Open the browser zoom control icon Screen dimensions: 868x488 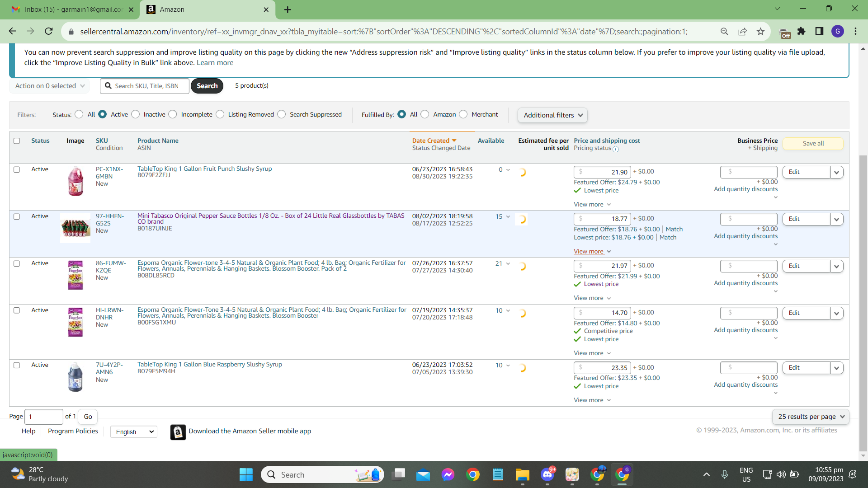coord(724,31)
